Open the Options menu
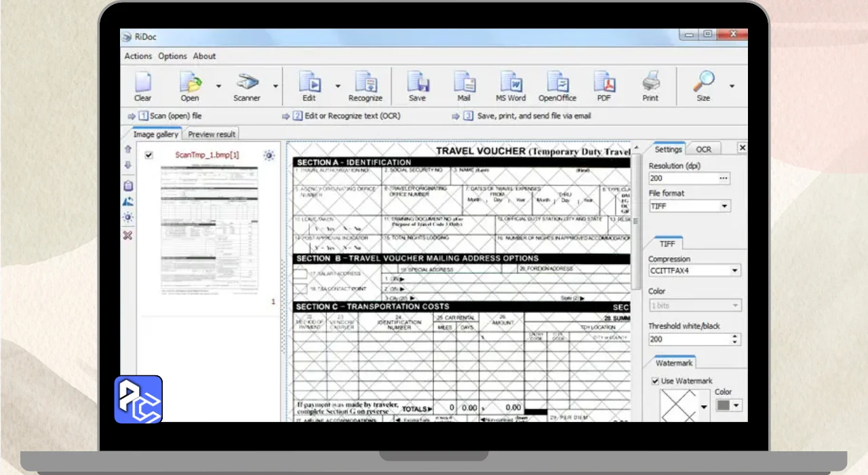868x475 pixels. click(x=172, y=56)
